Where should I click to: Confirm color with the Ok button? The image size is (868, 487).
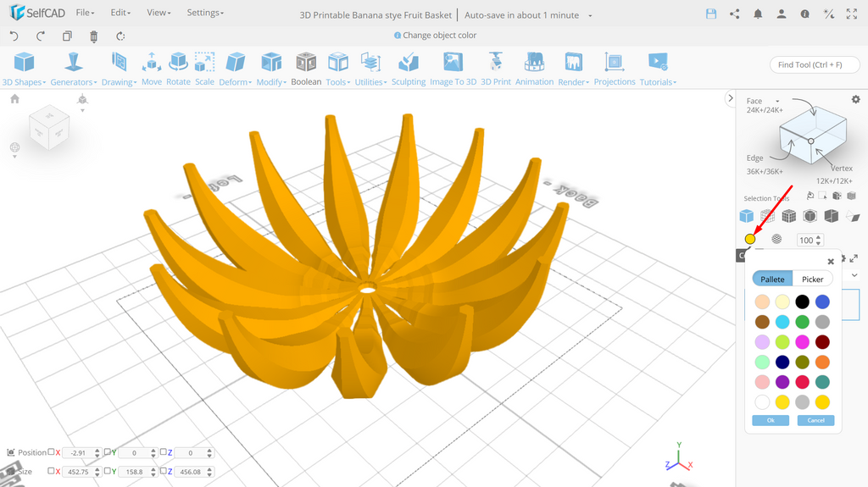pyautogui.click(x=771, y=421)
